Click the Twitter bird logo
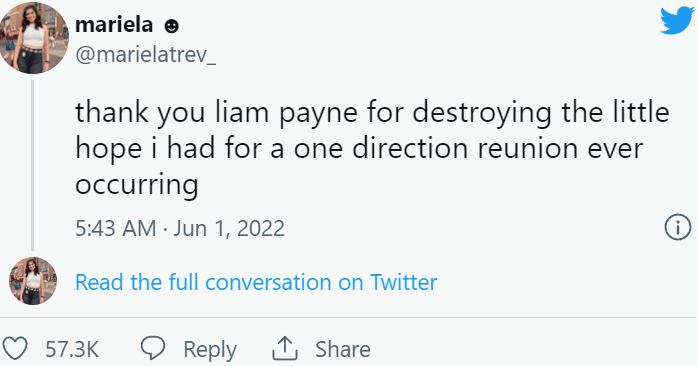The height and width of the screenshot is (366, 698). point(677,20)
